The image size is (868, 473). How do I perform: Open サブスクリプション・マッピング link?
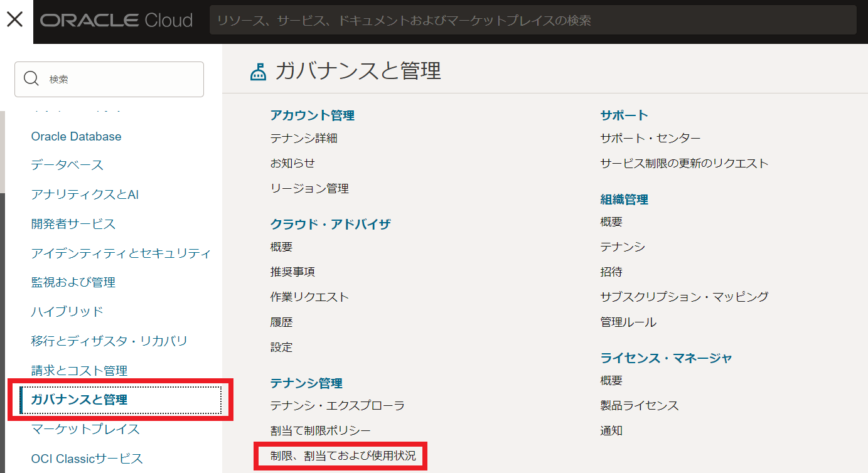pos(684,297)
